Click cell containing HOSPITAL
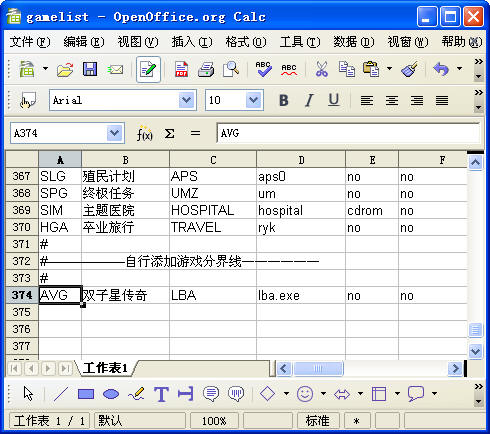490x434 pixels. [213, 210]
